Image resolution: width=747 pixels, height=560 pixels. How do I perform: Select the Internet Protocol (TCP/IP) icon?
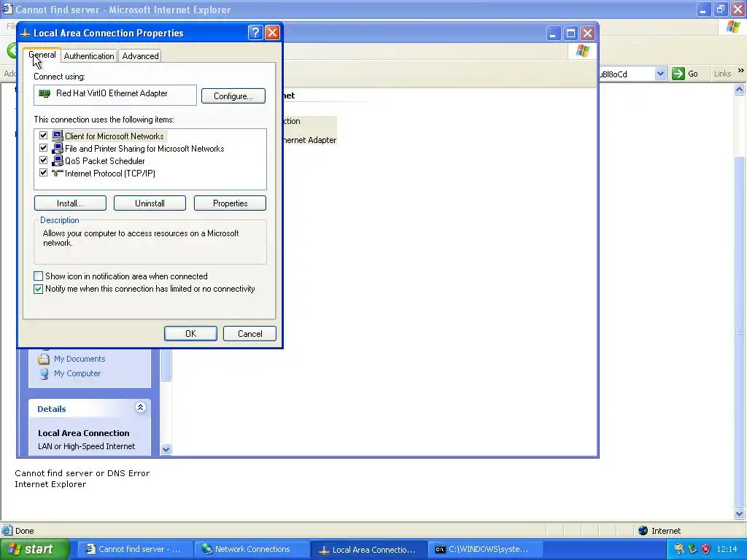[58, 173]
